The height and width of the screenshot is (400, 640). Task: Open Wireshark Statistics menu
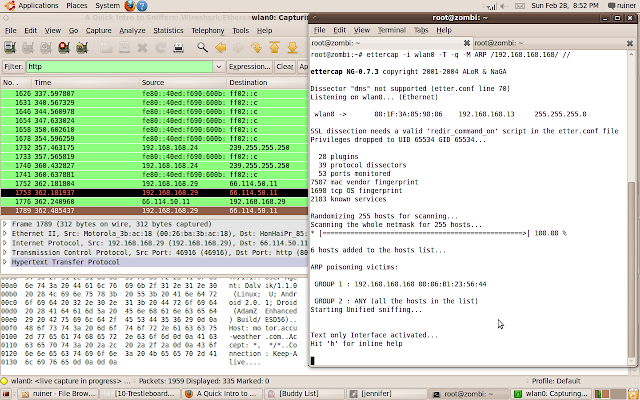pos(168,31)
